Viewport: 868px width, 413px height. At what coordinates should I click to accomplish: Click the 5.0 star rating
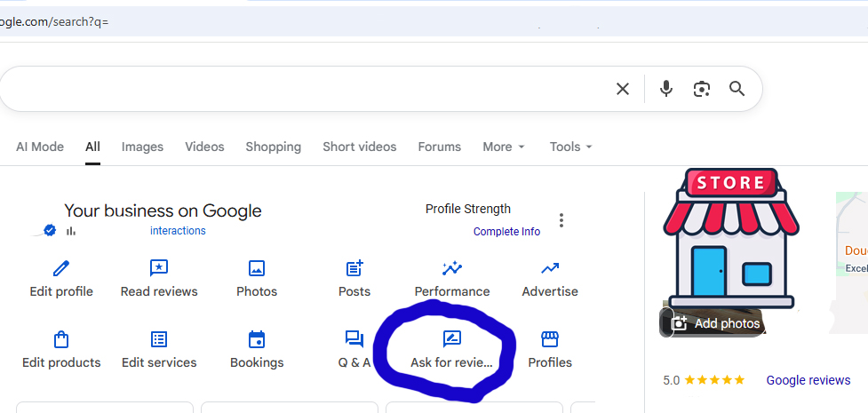pyautogui.click(x=705, y=380)
